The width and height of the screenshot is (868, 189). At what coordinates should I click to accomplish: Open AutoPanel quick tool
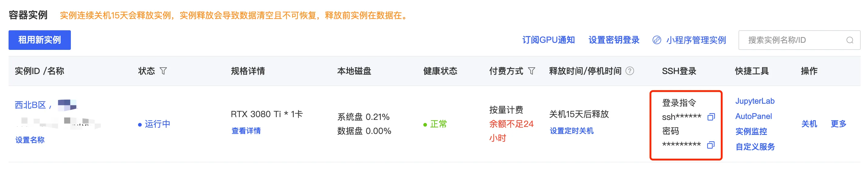(753, 116)
